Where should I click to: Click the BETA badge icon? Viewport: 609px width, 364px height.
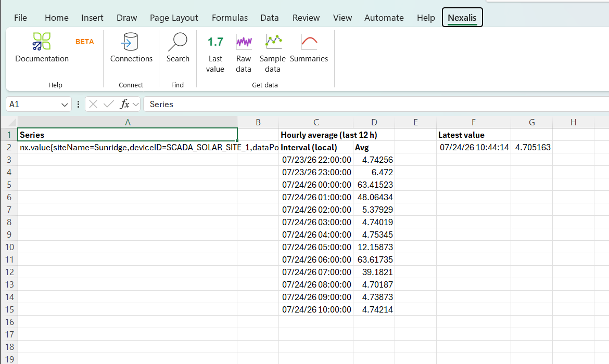(85, 42)
